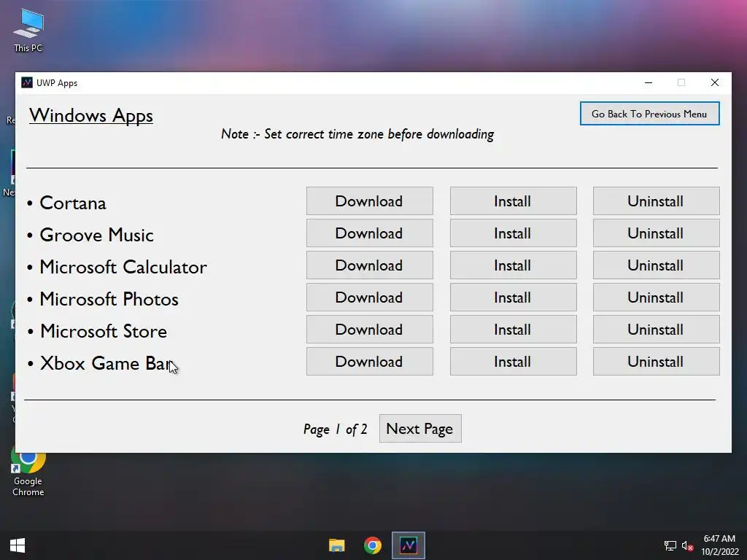Uninstall Microsoft Store

[656, 329]
